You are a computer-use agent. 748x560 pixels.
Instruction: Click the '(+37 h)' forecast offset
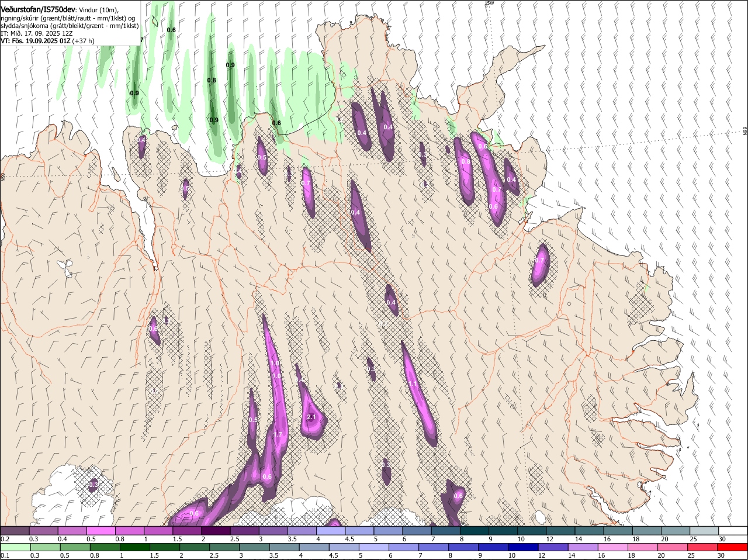(84, 41)
